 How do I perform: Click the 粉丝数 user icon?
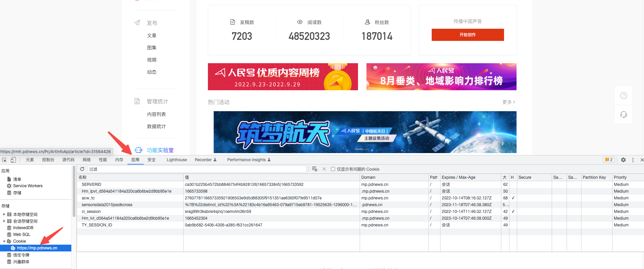[367, 22]
